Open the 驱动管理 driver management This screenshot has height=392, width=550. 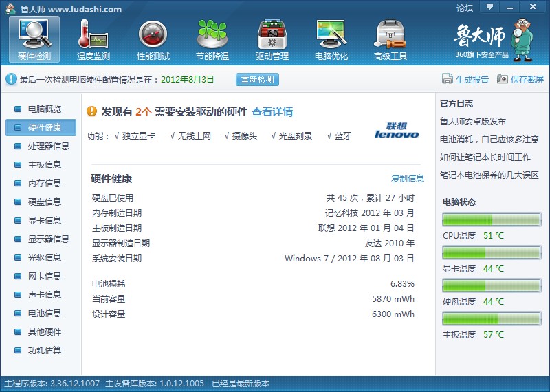(x=272, y=39)
